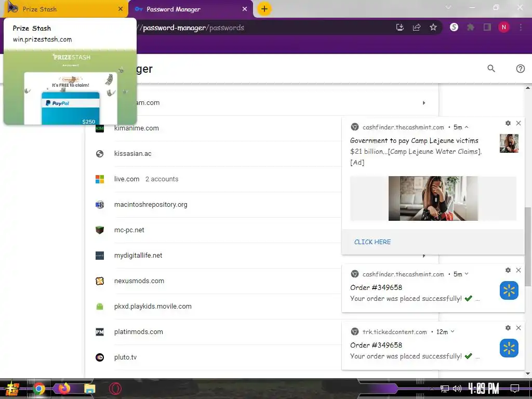Close the cashfinder Order #349658 notification
This screenshot has width=532, height=399.
tap(518, 270)
